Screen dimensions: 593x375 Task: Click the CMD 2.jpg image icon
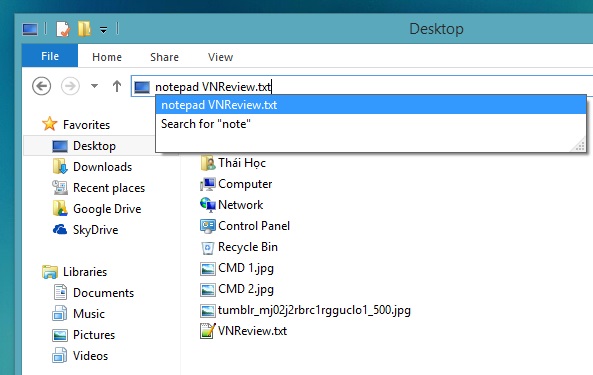(x=208, y=290)
